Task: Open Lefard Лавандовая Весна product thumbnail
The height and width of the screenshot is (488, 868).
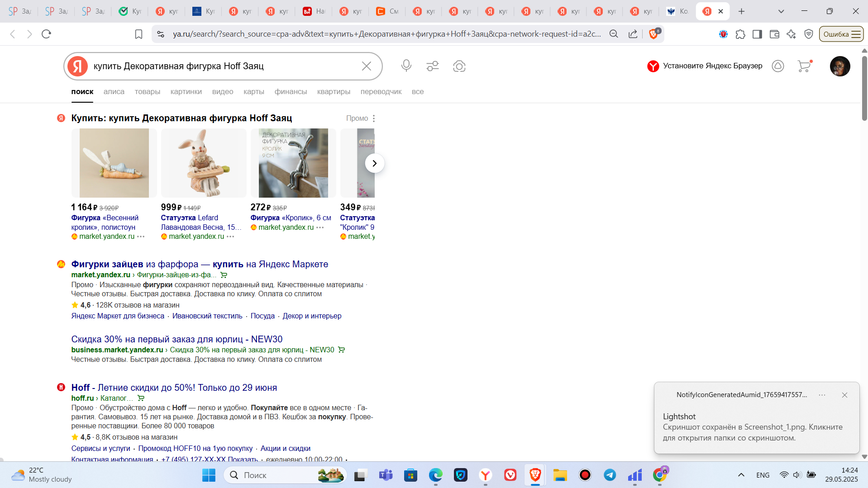Action: [204, 163]
